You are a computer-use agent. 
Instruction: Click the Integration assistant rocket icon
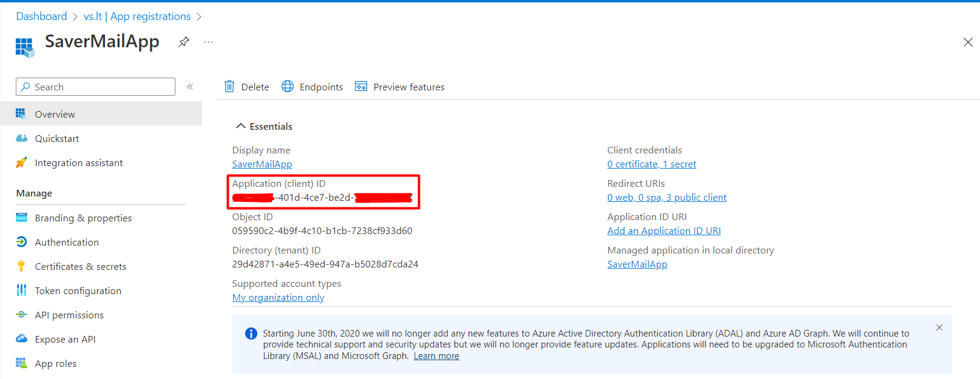[21, 163]
